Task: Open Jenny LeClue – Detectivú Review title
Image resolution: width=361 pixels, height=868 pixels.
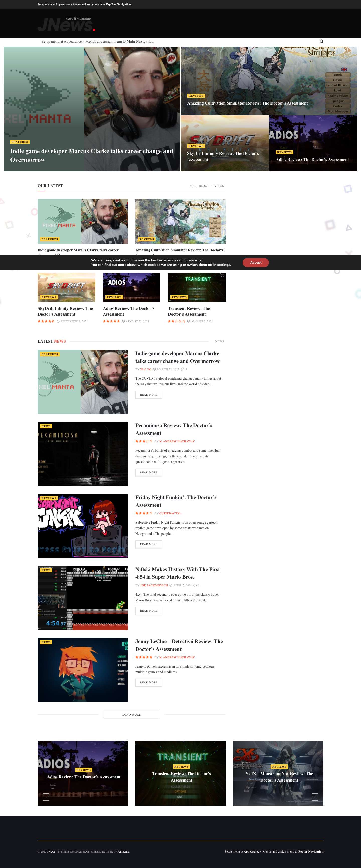Action: pos(179,645)
